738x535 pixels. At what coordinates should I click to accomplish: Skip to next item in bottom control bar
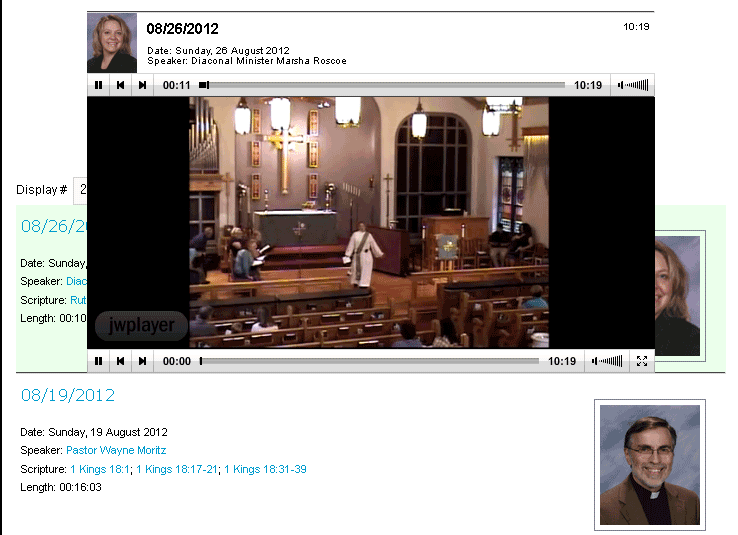(x=142, y=361)
